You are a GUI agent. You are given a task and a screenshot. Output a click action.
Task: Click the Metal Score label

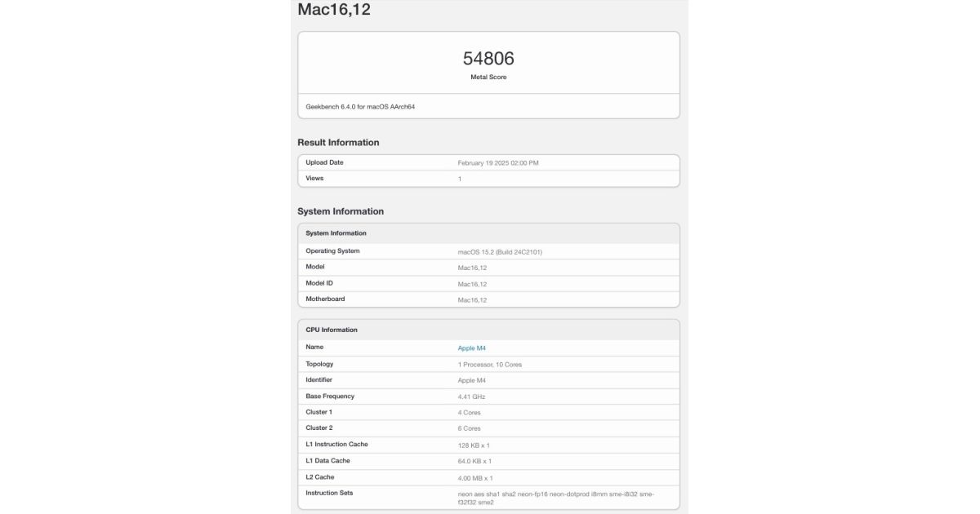pyautogui.click(x=488, y=78)
